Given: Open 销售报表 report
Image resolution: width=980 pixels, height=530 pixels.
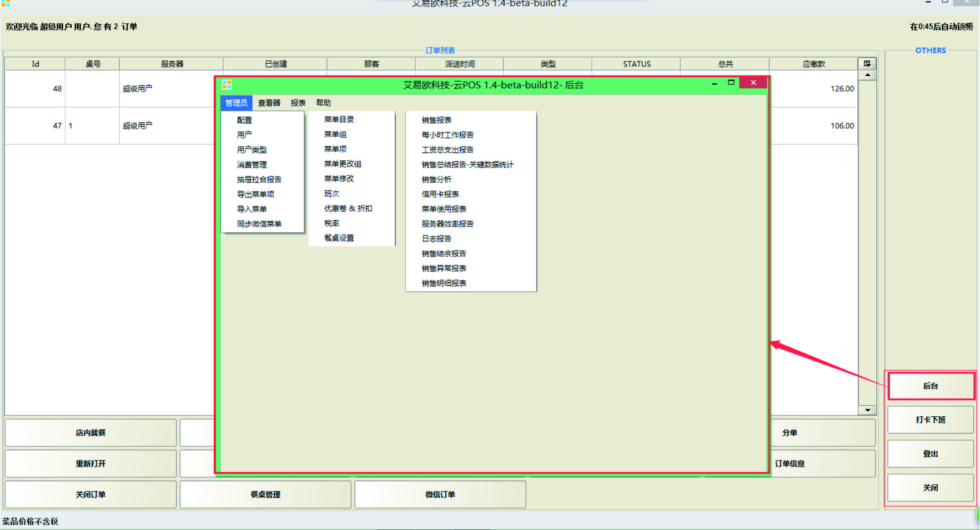Looking at the screenshot, I should tap(436, 120).
